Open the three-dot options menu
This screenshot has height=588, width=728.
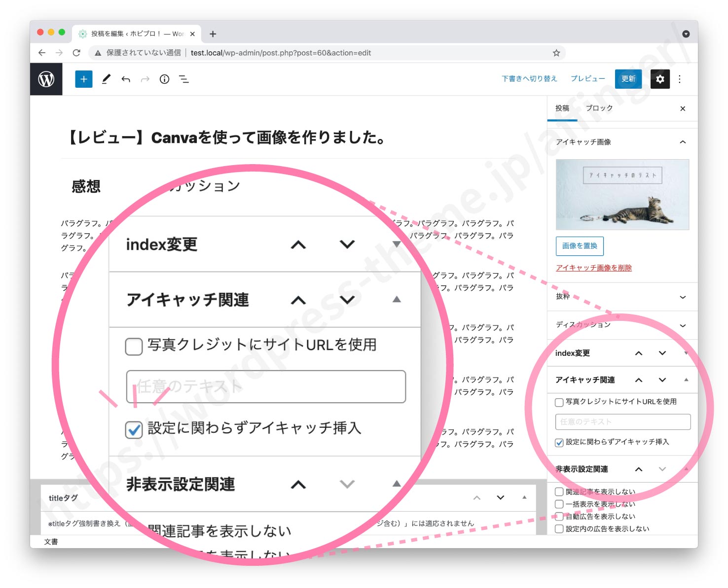(680, 79)
